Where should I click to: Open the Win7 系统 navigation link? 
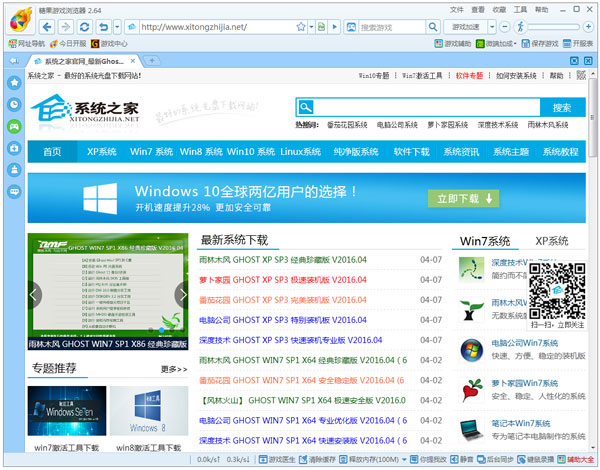152,152
